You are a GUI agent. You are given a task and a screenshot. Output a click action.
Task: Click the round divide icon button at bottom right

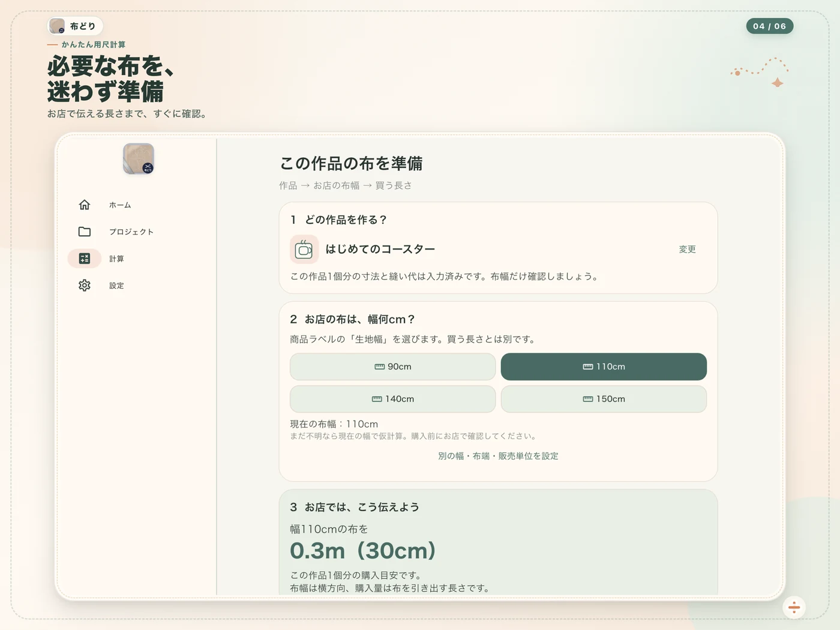[x=794, y=607]
